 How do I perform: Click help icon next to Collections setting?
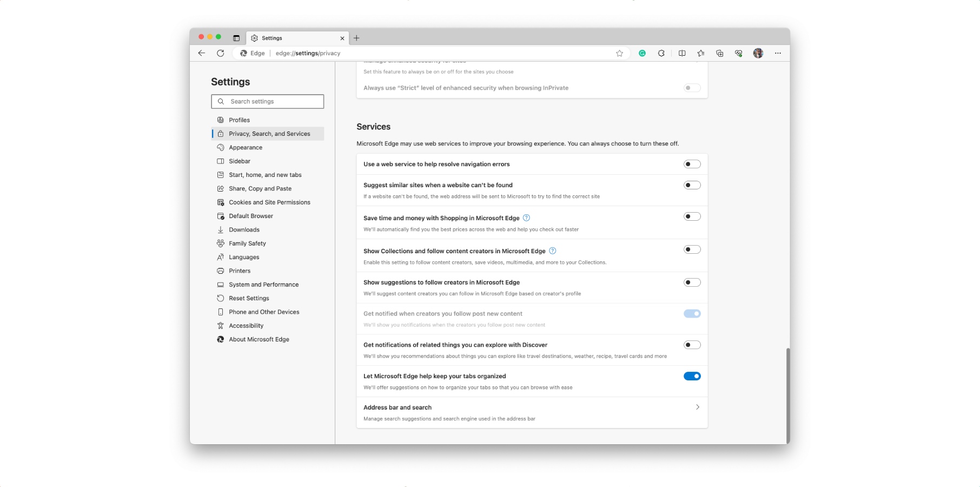point(552,251)
